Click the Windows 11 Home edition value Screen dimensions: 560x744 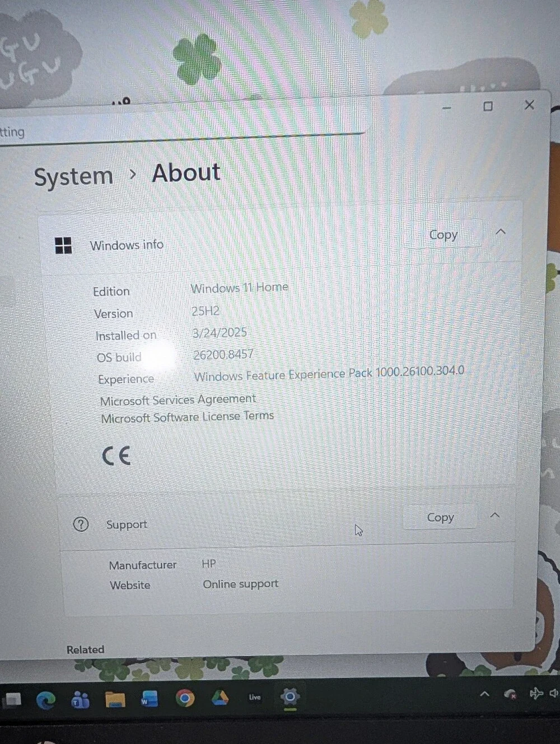pyautogui.click(x=239, y=288)
